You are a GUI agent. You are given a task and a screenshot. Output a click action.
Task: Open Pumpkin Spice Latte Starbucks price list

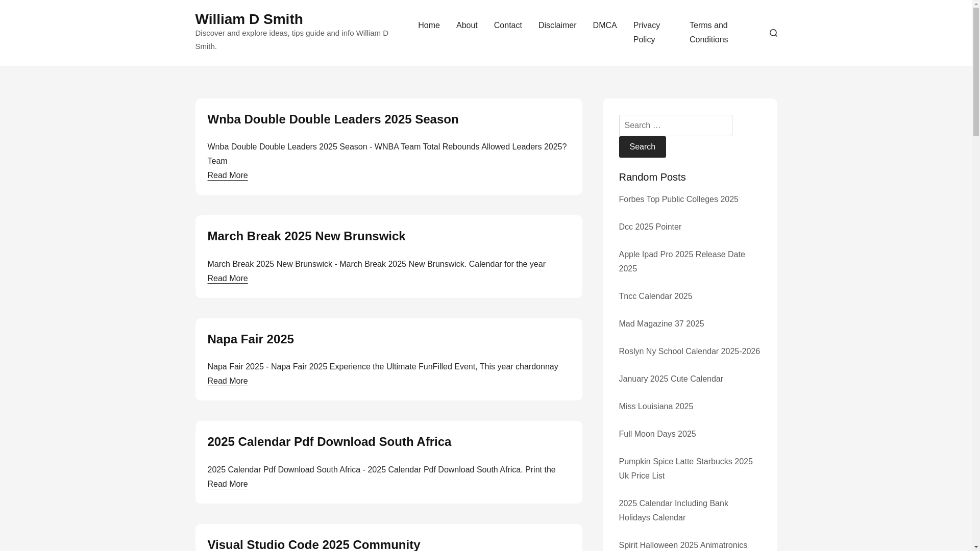[x=685, y=468]
